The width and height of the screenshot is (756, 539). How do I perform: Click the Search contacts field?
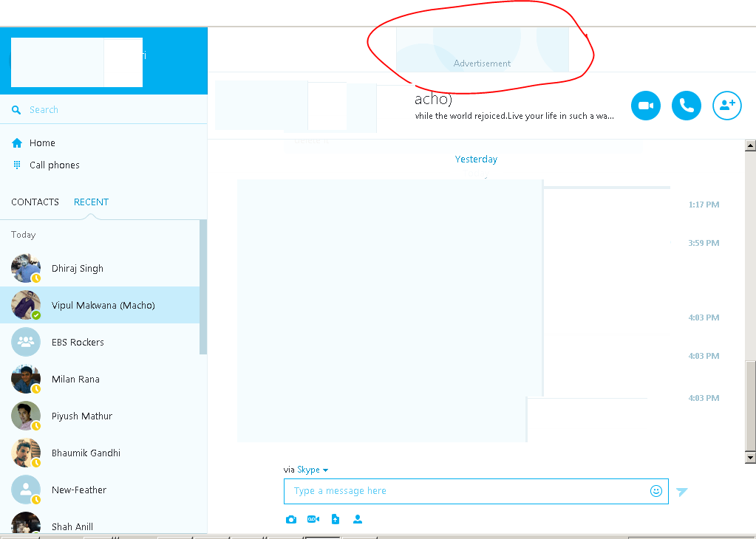pyautogui.click(x=103, y=110)
